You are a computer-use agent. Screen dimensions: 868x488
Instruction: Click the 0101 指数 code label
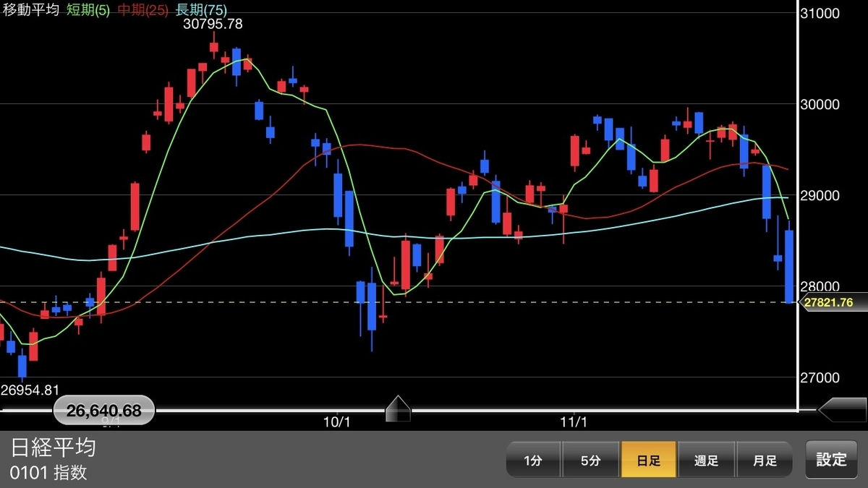[x=48, y=474]
